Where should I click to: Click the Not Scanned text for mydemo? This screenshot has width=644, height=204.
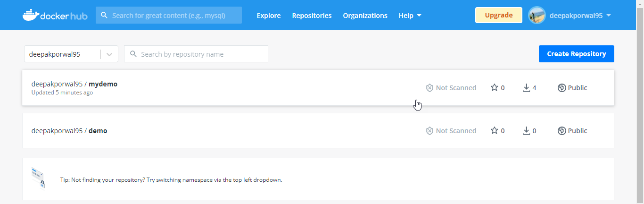(456, 88)
